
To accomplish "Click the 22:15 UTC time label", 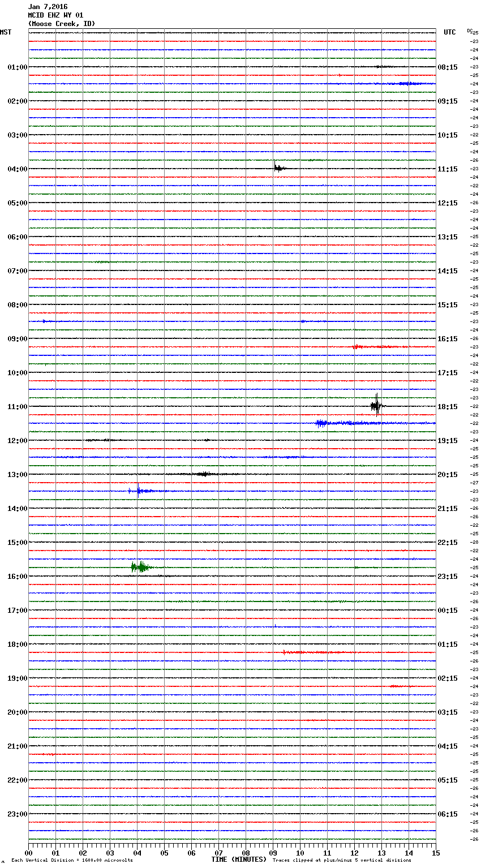I will coord(448,543).
